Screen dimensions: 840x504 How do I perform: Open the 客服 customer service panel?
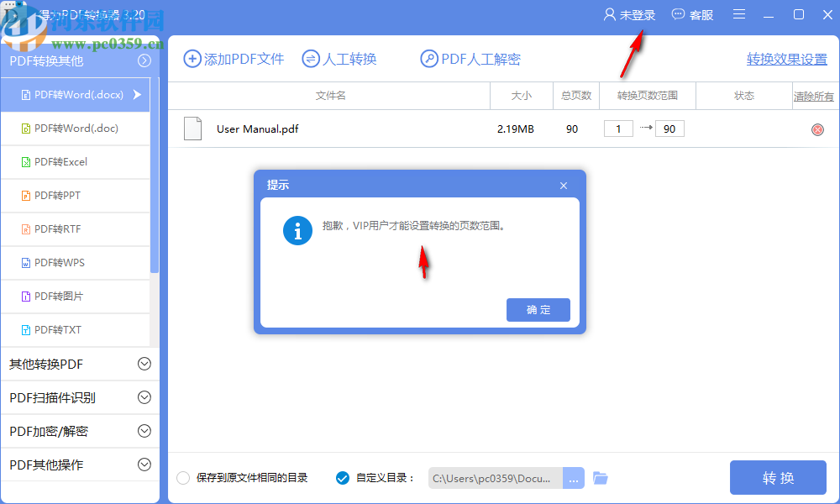[x=692, y=13]
